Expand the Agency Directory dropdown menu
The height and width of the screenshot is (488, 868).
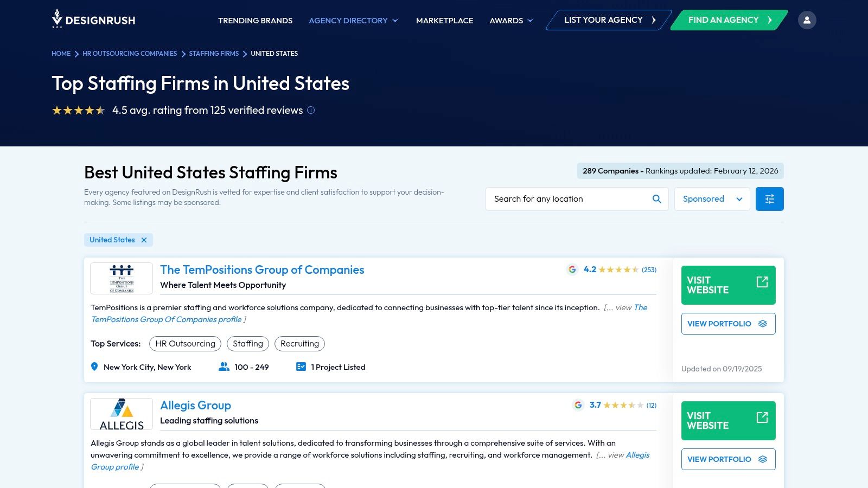[354, 21]
